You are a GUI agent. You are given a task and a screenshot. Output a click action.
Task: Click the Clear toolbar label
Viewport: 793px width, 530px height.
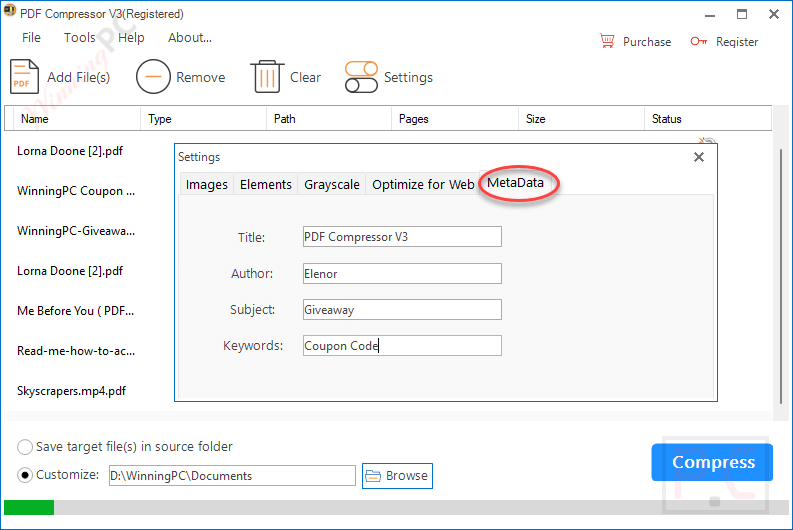305,77
